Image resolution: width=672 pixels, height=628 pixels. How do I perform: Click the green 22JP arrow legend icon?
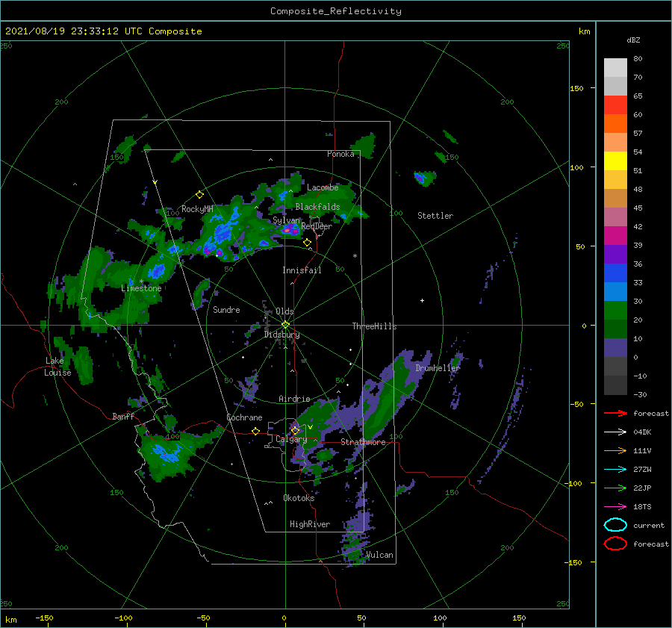(615, 488)
